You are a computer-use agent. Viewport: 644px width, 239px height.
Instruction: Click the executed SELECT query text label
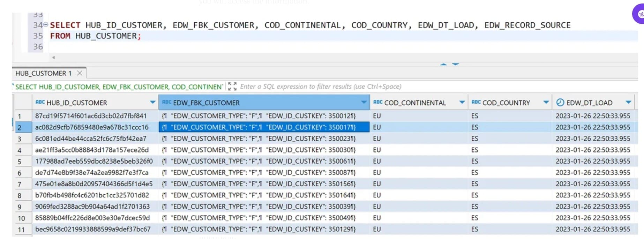pos(119,87)
